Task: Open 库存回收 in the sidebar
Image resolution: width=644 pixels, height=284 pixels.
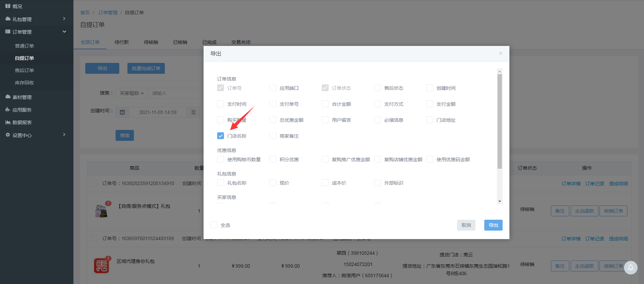Action: [24, 83]
